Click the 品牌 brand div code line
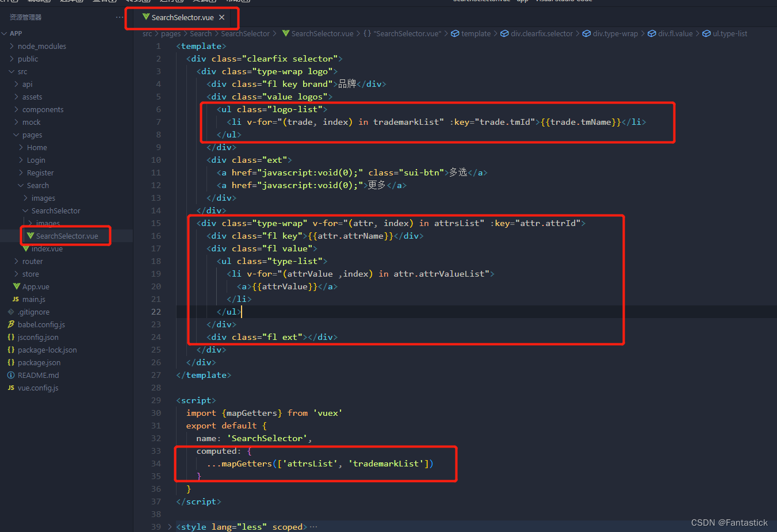777x532 pixels. pyautogui.click(x=296, y=84)
